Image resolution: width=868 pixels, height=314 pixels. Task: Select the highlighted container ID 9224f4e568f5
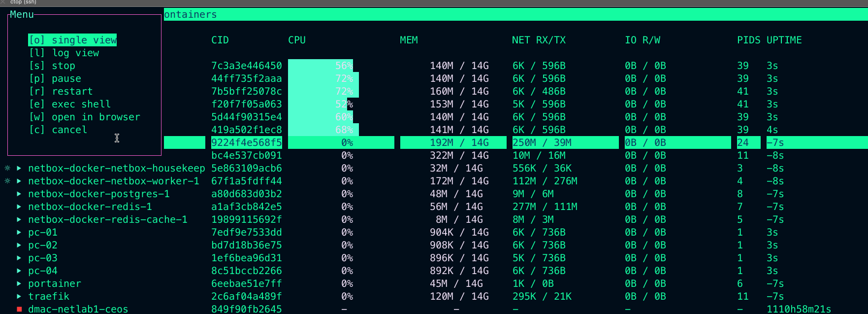click(x=247, y=142)
